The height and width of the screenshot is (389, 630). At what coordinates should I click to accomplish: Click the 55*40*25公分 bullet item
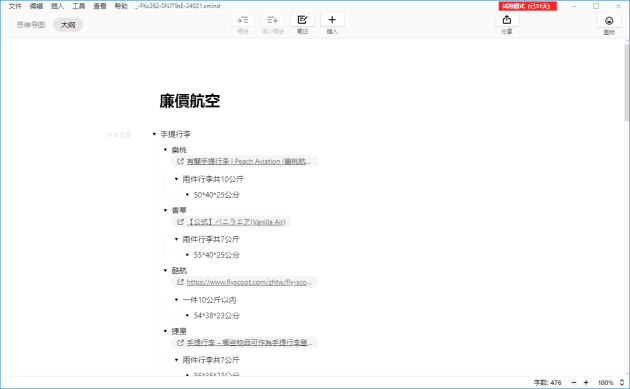click(217, 255)
